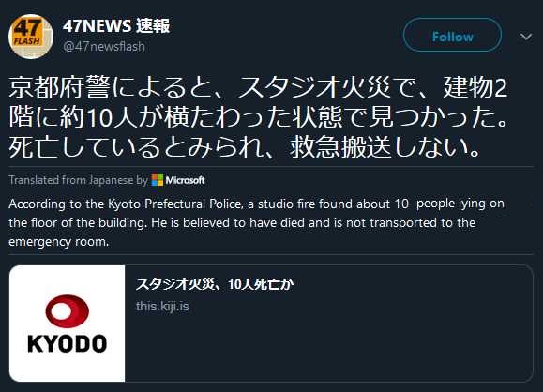Click the first line of the Japanese tweet
Screen dimensions: 543x392
coord(258,87)
